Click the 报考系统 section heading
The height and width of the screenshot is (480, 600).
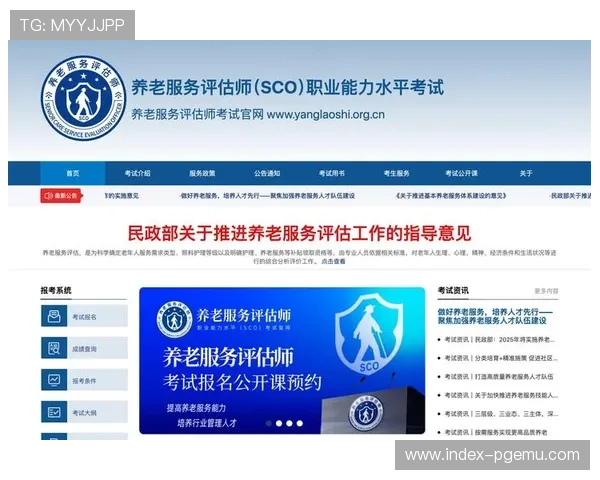click(56, 291)
